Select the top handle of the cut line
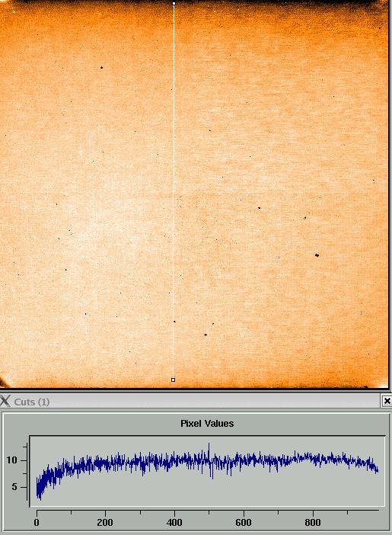 tap(174, 3)
